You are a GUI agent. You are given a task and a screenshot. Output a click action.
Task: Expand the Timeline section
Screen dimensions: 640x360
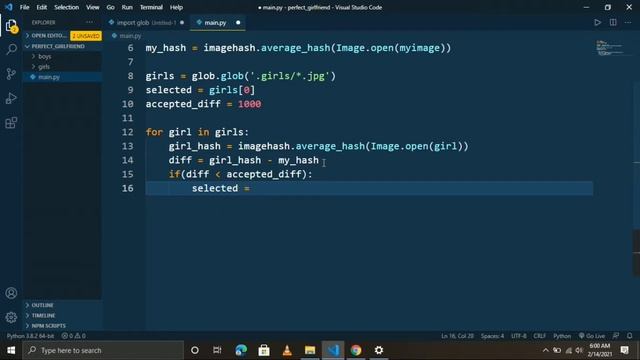click(x=43, y=316)
